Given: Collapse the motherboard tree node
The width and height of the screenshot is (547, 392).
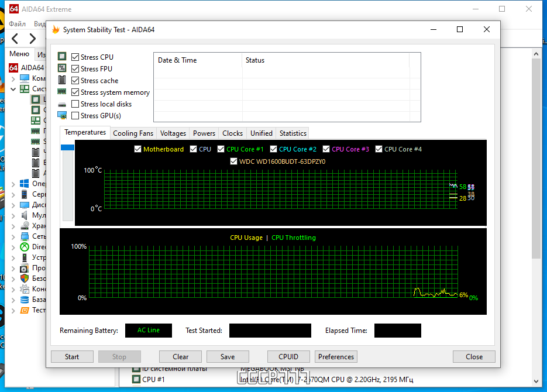Looking at the screenshot, I should pyautogui.click(x=13, y=89).
